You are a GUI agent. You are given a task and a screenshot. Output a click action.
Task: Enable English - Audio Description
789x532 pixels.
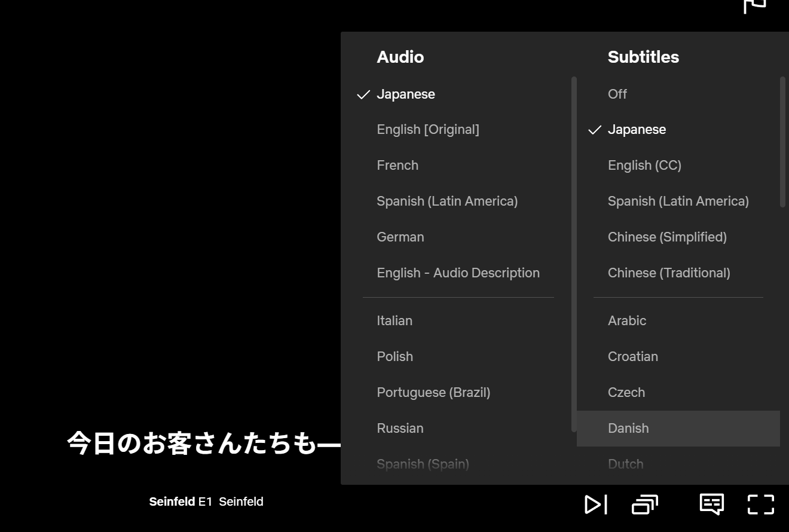click(x=458, y=273)
